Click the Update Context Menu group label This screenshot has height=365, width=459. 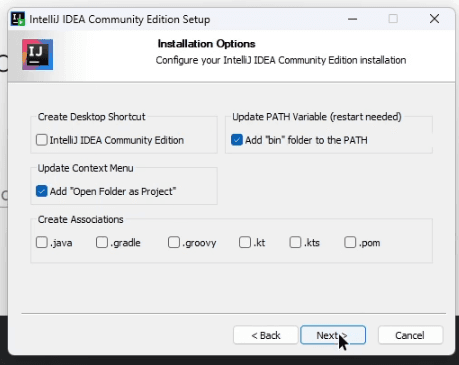click(x=85, y=168)
